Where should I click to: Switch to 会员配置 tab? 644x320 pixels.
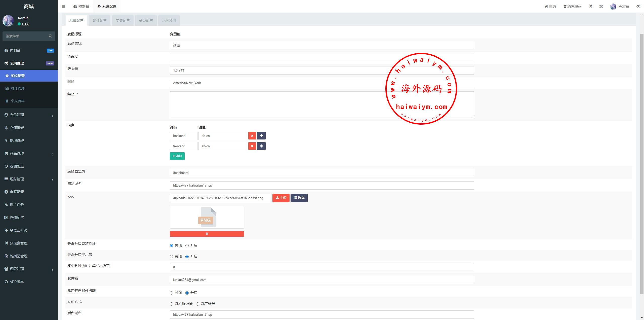[146, 20]
